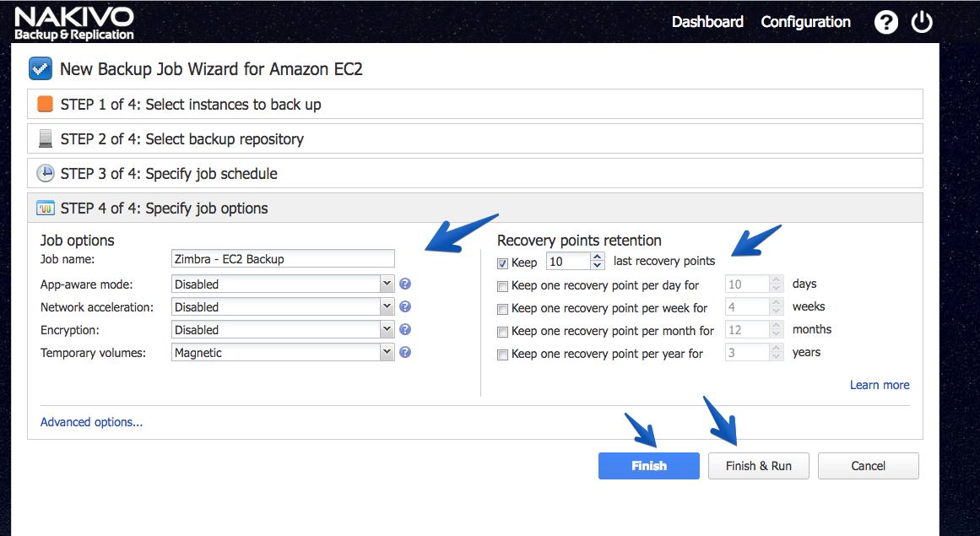Open the Configuration menu
Screen dimensions: 980x536
tap(805, 22)
